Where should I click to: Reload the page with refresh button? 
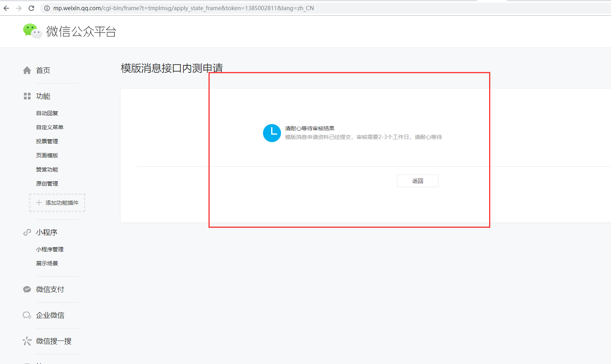coord(31,8)
